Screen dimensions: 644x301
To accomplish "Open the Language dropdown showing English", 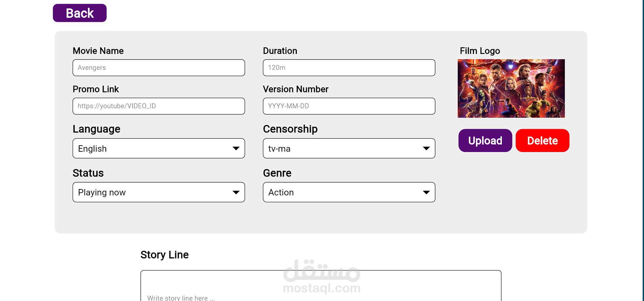I will [x=159, y=148].
